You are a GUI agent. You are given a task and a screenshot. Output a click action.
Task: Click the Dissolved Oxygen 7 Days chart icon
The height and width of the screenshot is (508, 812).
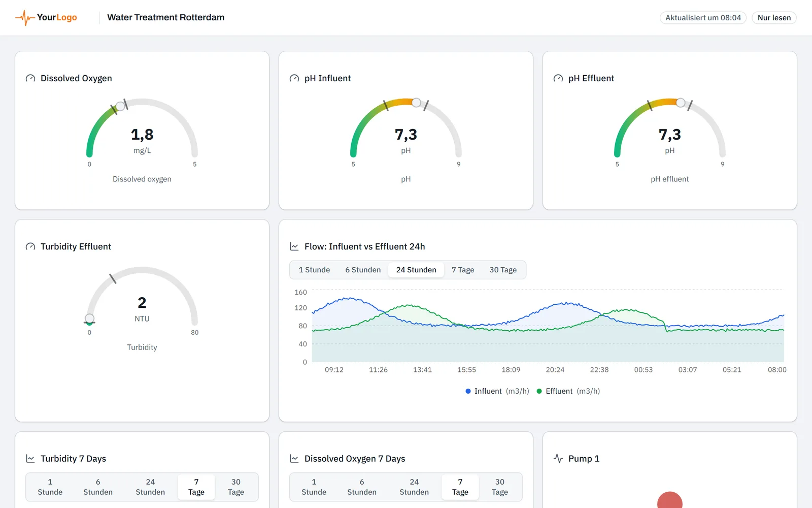[294, 459]
